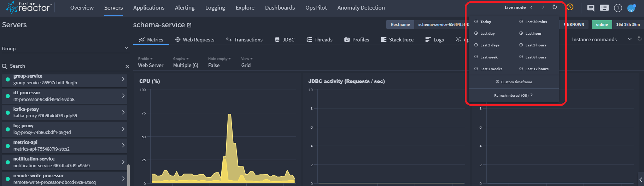Screen dimensions: 644x186
Task: Open keyboard shortcuts icon
Action: click(604, 7)
